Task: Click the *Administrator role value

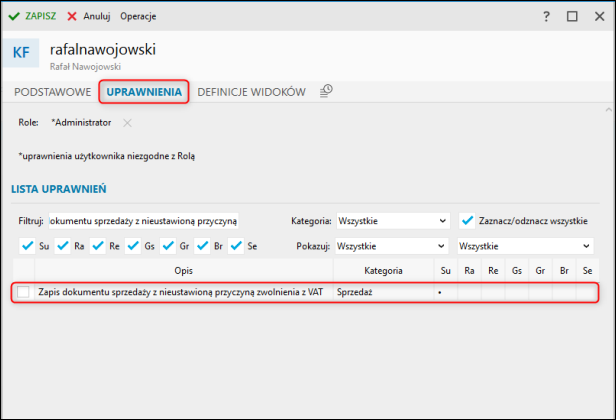Action: coord(81,123)
